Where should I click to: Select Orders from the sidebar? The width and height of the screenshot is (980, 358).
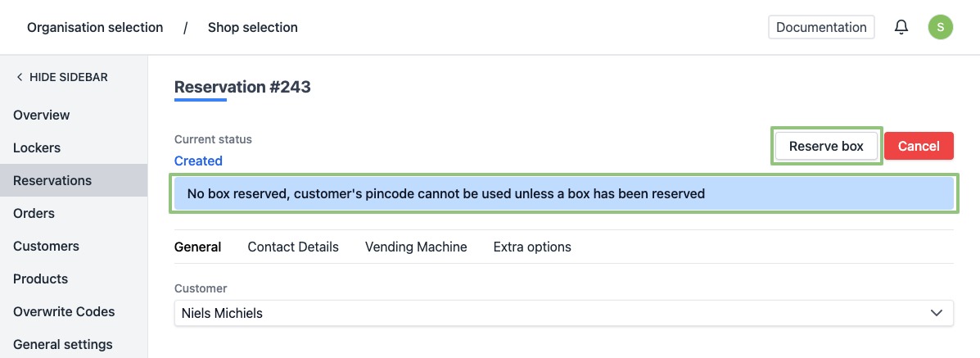(34, 213)
